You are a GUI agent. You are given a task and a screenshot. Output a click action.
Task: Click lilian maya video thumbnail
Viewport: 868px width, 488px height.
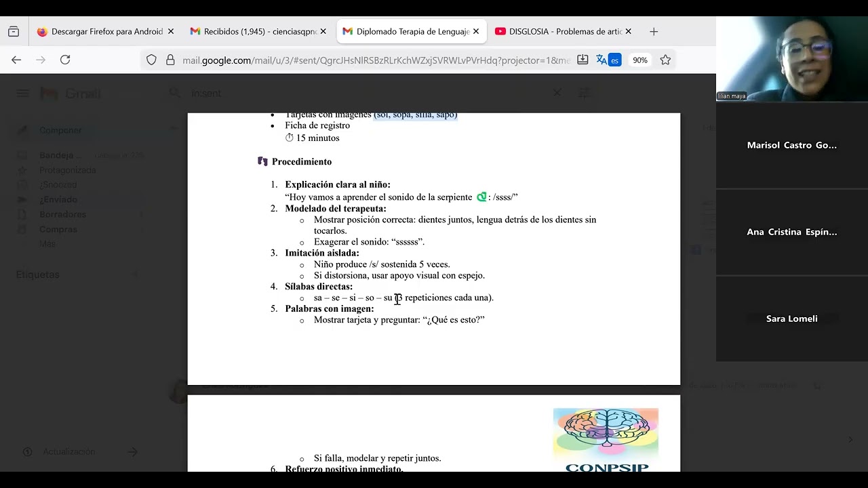point(792,59)
